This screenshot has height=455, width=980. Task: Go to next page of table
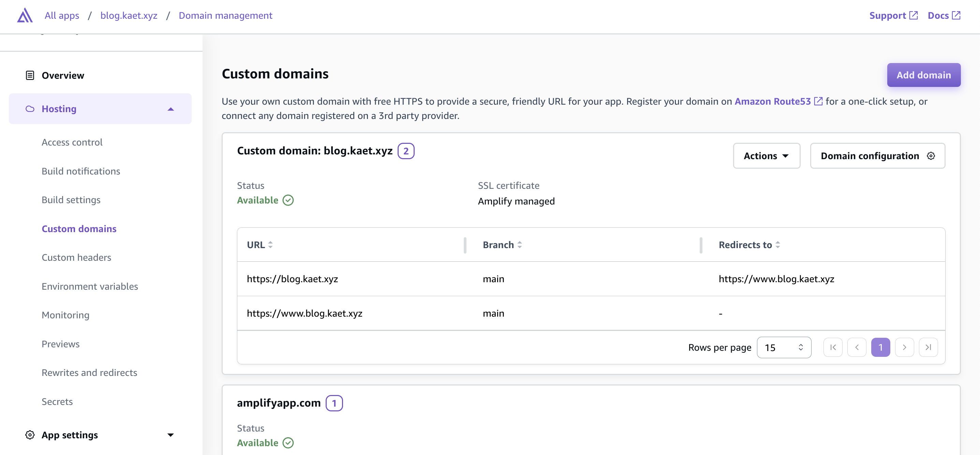[904, 347]
